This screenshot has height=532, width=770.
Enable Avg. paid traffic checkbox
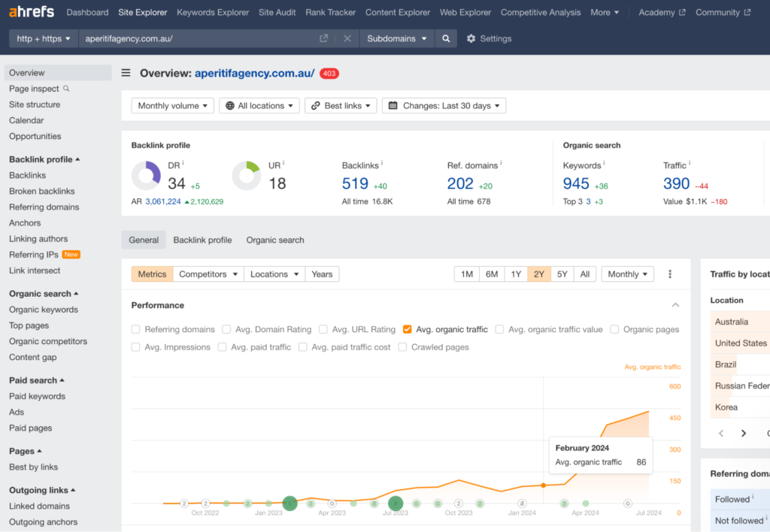pos(222,347)
